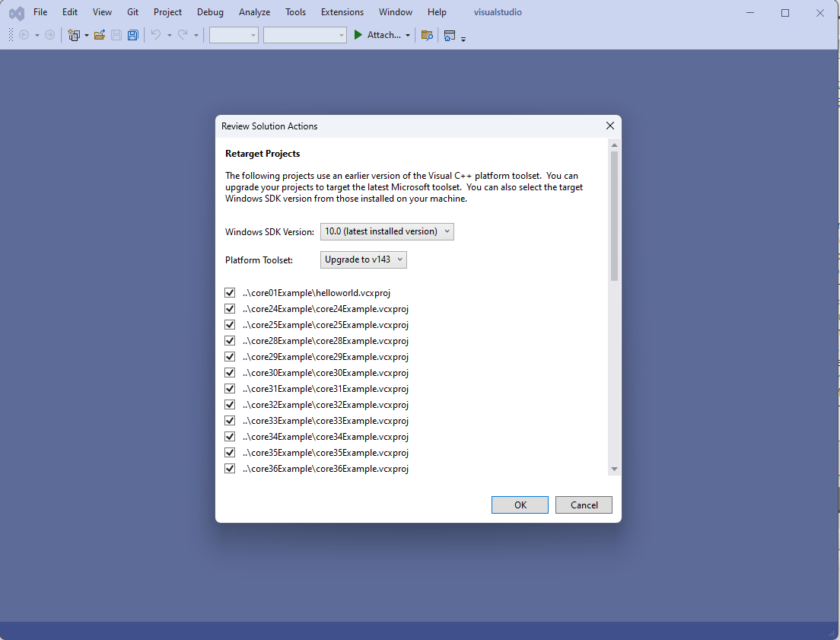Expand Navigate Backward history dropdown arrow
Screen dimensions: 840x640
tap(37, 35)
